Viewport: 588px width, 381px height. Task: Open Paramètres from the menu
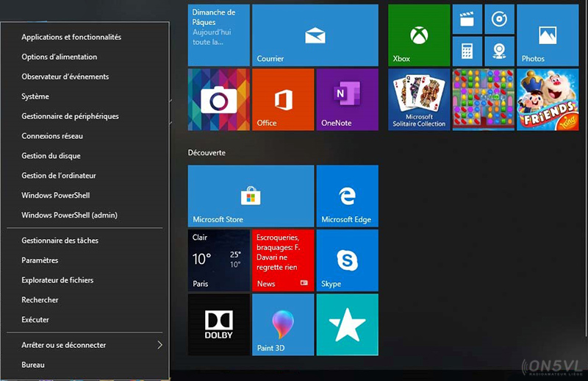(85, 260)
